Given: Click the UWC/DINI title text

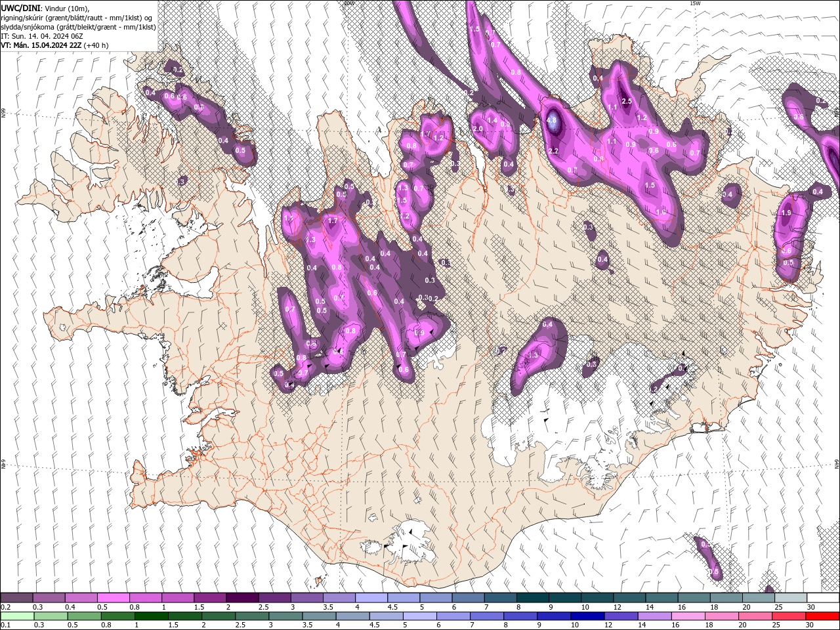Looking at the screenshot, I should 20,8.
